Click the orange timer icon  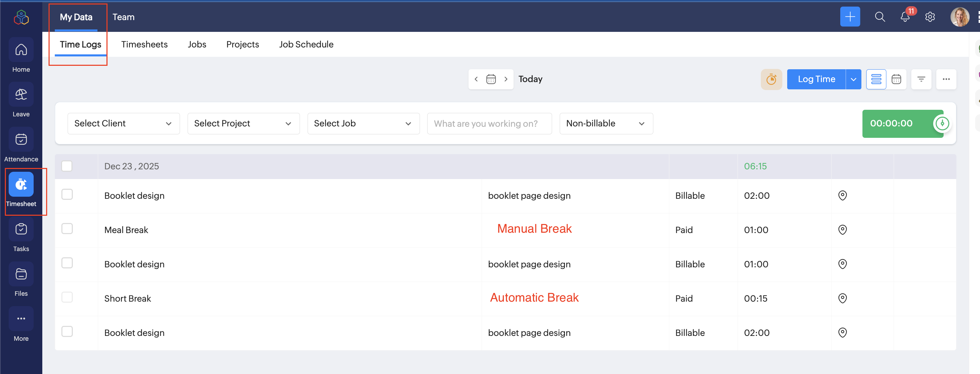(x=771, y=79)
